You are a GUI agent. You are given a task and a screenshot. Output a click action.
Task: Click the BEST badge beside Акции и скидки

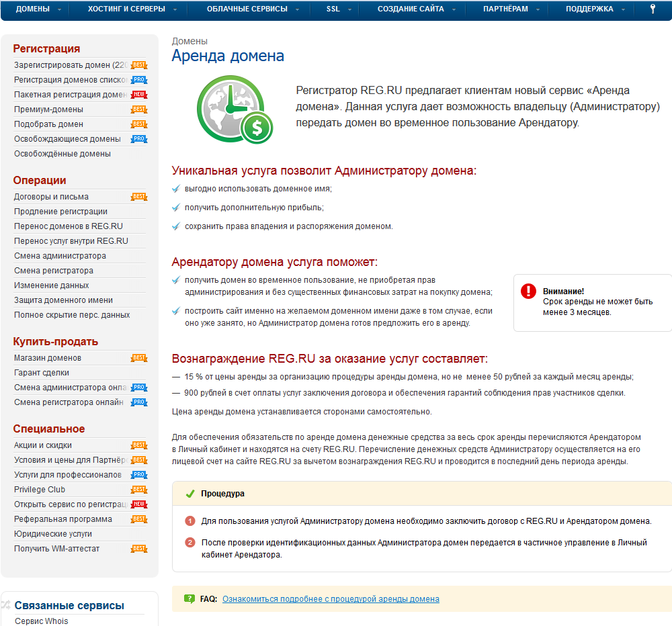139,445
